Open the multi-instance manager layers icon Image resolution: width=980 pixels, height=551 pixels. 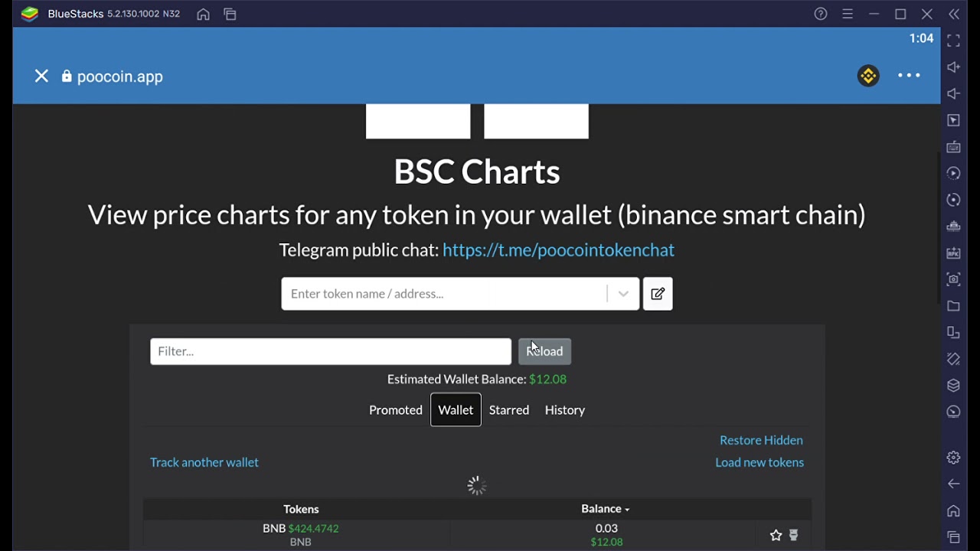pyautogui.click(x=953, y=385)
